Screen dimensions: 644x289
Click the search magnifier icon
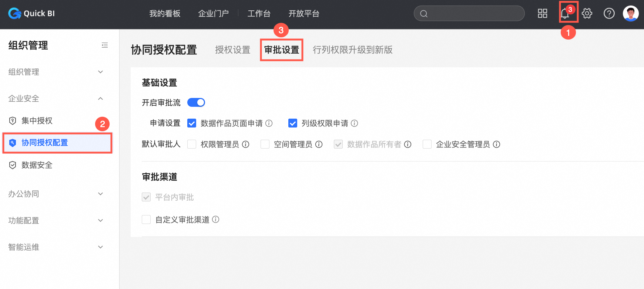point(424,14)
